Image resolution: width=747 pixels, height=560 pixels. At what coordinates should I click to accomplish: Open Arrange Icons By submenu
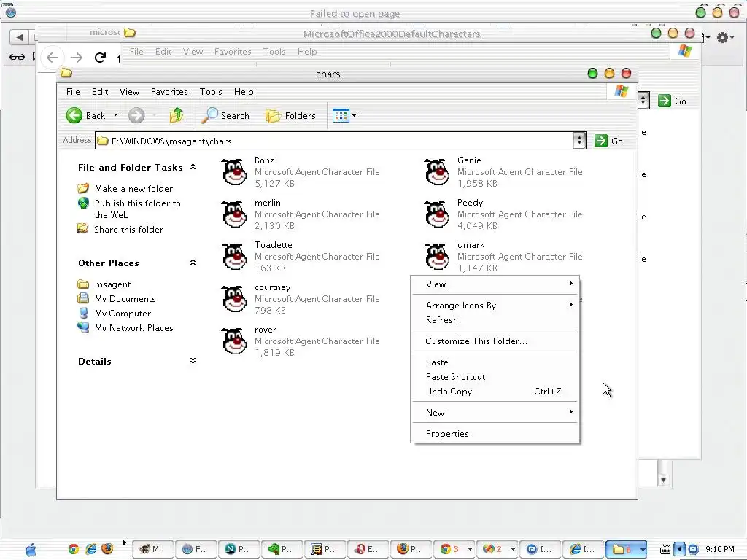coord(495,306)
